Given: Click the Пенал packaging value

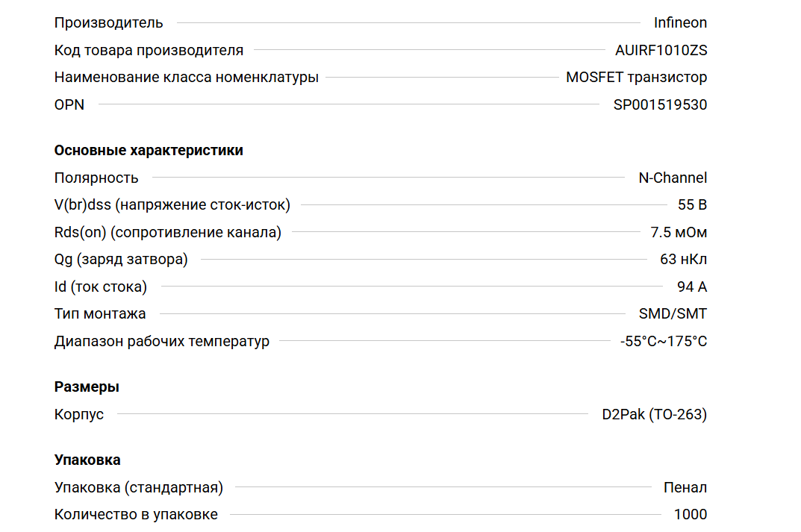Looking at the screenshot, I should point(685,488).
